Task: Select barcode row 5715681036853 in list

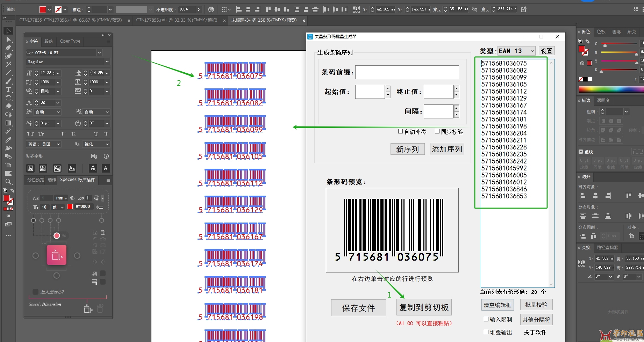Action: click(x=504, y=196)
